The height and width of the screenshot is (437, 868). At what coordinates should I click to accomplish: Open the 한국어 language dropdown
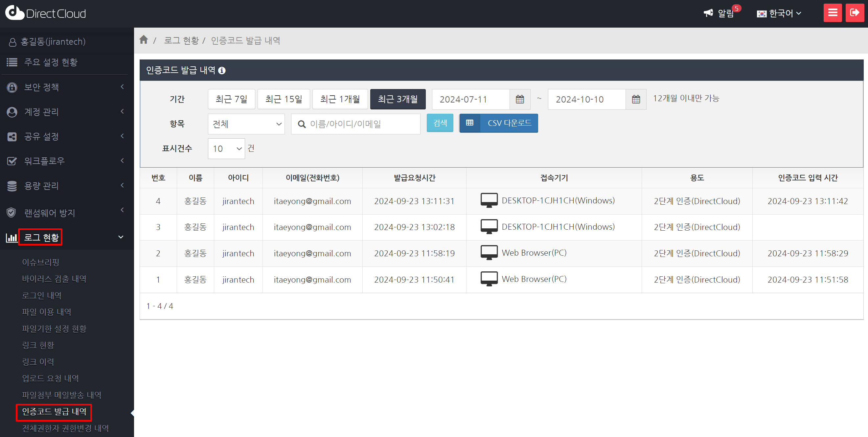[x=779, y=13]
